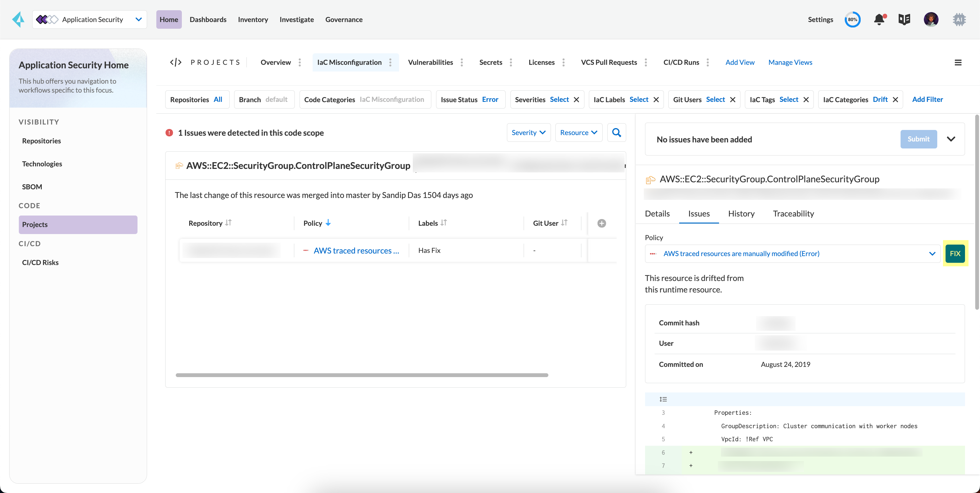Click the 80% progress circle

coord(852,19)
